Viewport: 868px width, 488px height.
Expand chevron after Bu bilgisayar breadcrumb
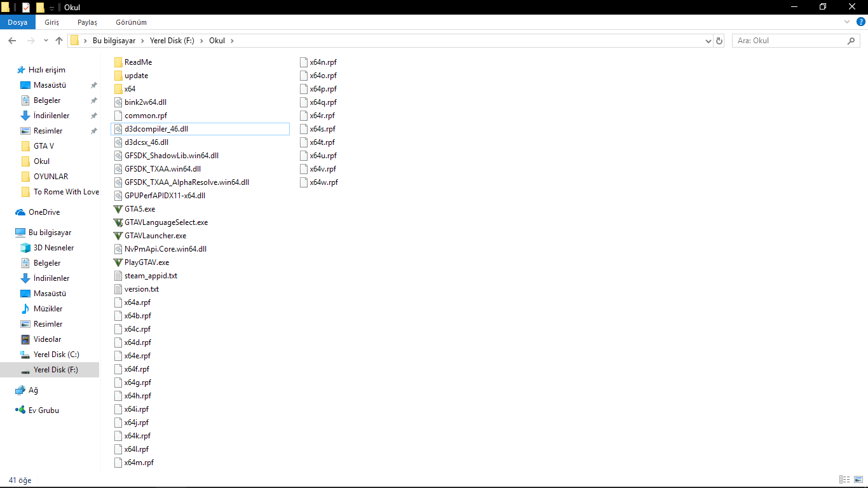[x=143, y=41]
